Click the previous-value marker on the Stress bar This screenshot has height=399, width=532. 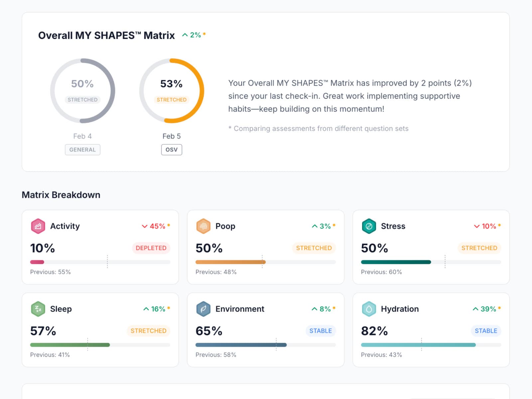[x=445, y=262]
